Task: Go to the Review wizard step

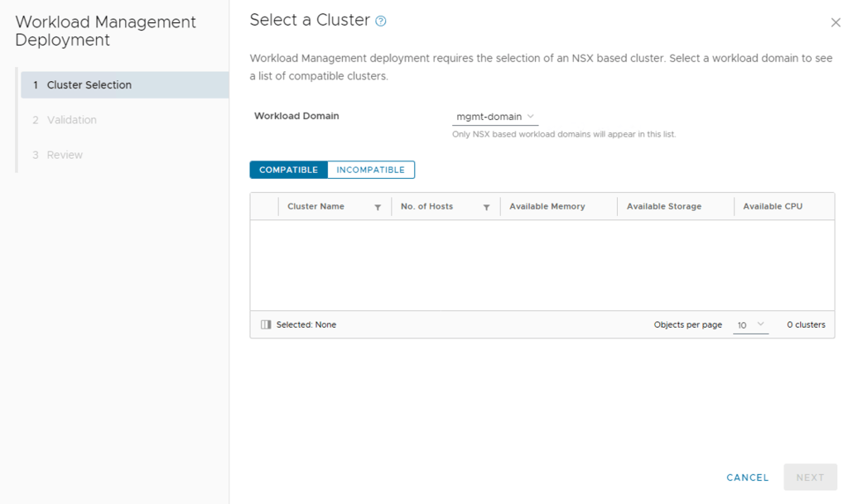Action: (x=65, y=155)
